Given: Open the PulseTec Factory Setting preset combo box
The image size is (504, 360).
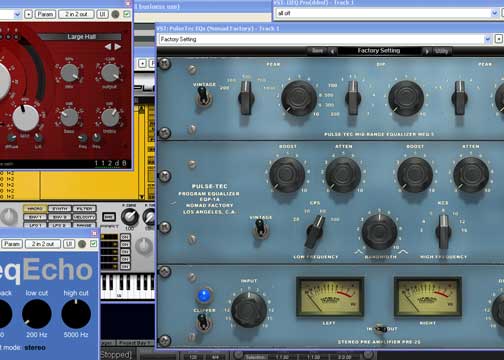Looking at the screenshot, I should click(x=325, y=39).
